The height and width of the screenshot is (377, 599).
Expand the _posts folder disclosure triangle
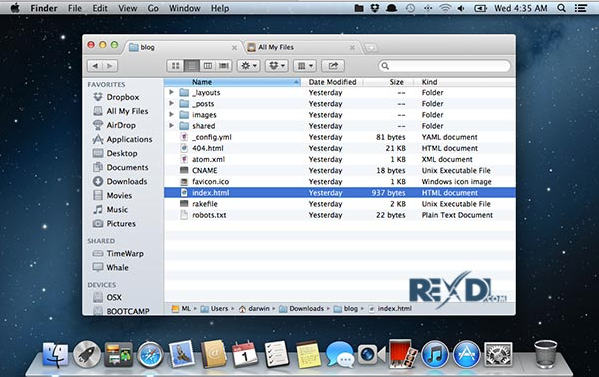pyautogui.click(x=172, y=104)
